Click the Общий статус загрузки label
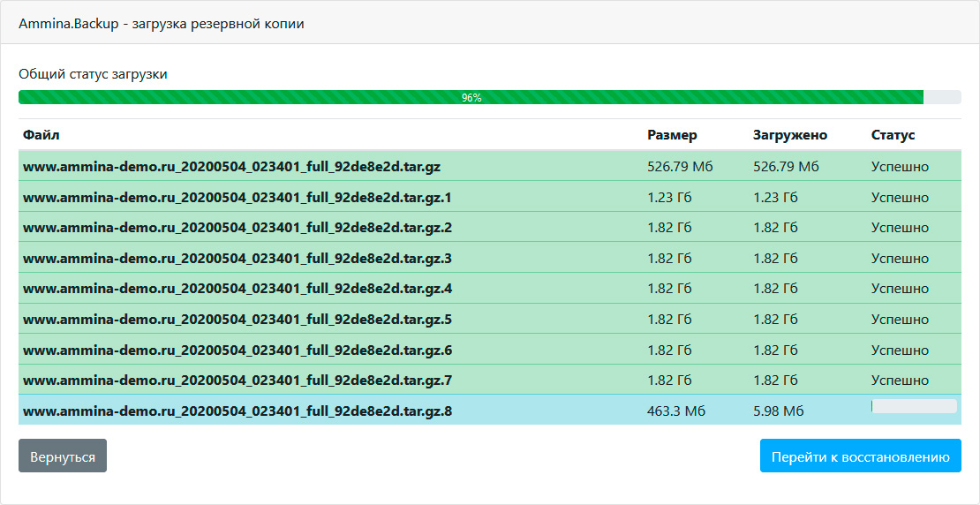 coord(93,74)
